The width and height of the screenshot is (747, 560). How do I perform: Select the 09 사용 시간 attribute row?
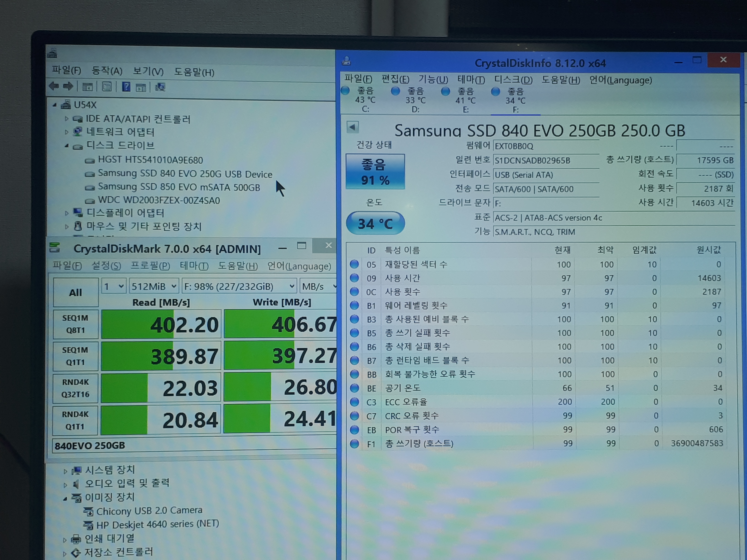tap(537, 278)
